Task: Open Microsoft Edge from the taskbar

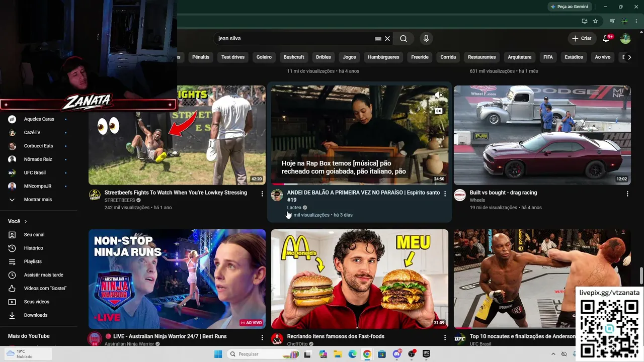Action: [x=352, y=354]
